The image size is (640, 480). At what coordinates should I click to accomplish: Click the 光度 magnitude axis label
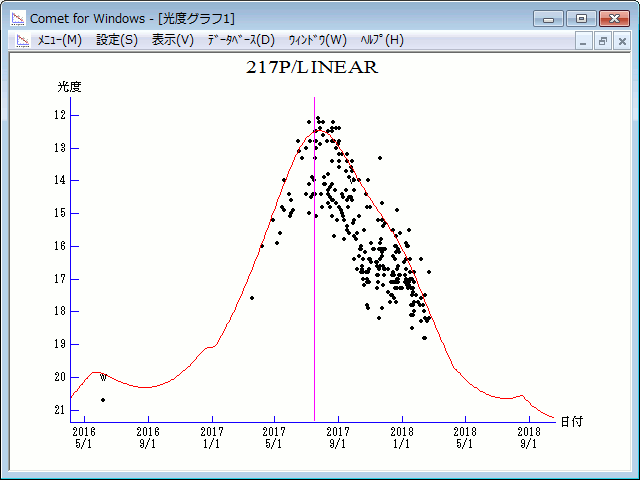[69, 87]
